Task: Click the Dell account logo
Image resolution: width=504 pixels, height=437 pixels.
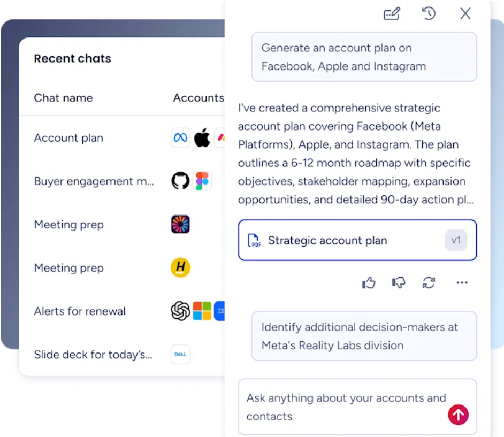Action: pos(180,354)
